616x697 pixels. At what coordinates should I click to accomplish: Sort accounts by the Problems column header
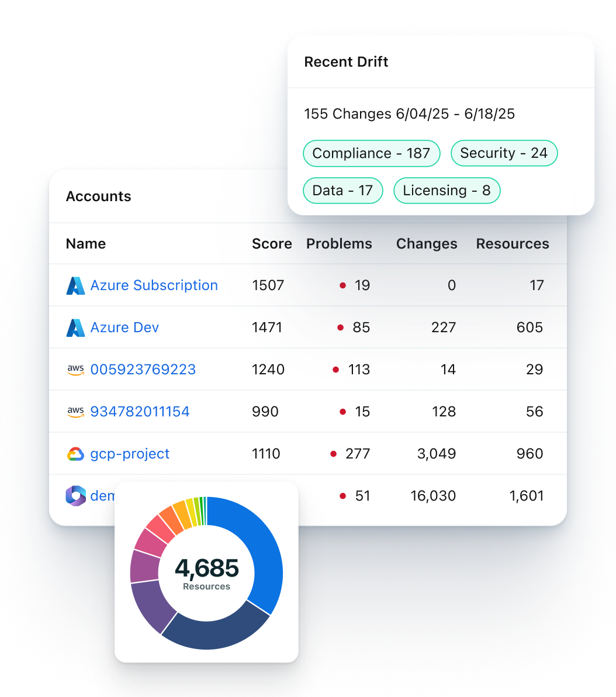click(339, 244)
